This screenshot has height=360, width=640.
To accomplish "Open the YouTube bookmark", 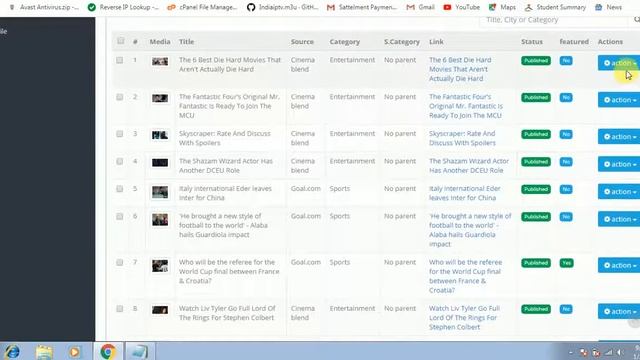I will [x=462, y=7].
